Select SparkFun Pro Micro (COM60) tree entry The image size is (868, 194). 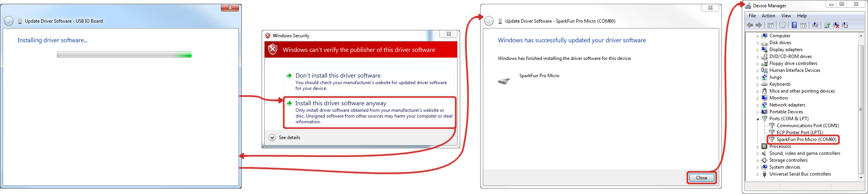pyautogui.click(x=806, y=139)
